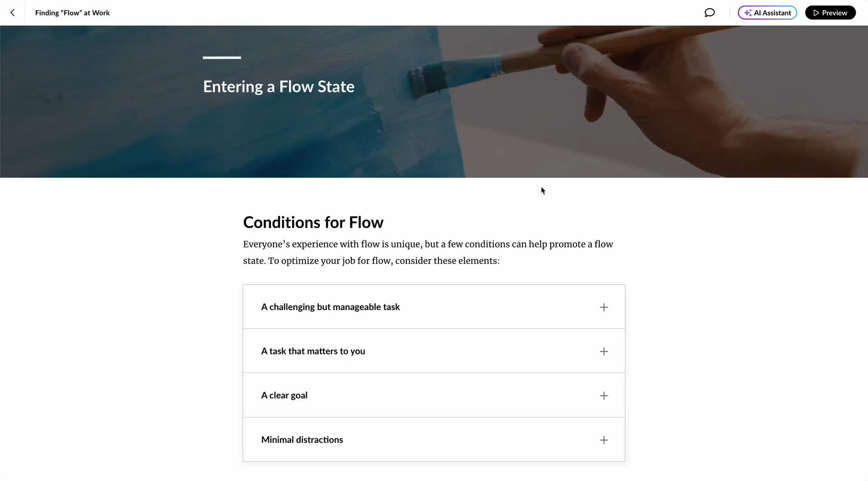Click the play triangle icon in Preview

tap(816, 13)
